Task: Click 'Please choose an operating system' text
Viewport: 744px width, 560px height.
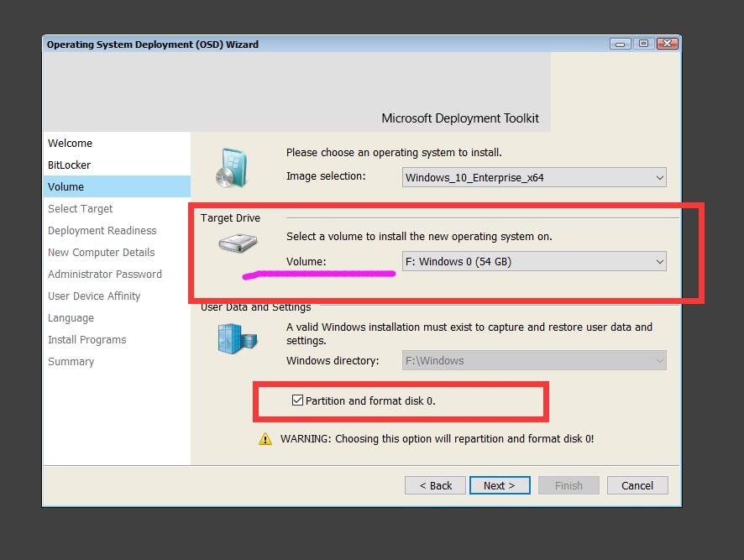Action: (x=394, y=152)
